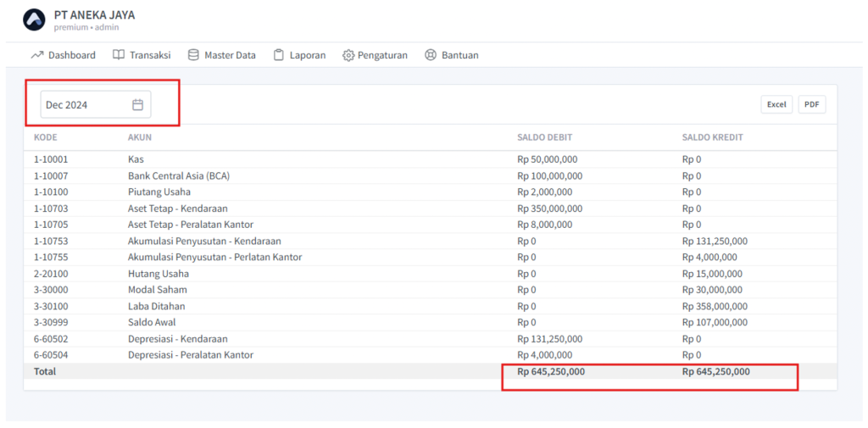This screenshot has height=428, width=868.
Task: Open the Transaksi menu
Action: click(x=149, y=55)
